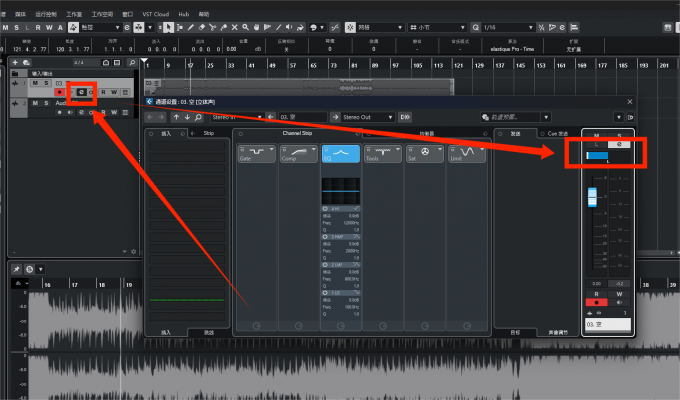680x400 pixels.
Task: Click the editor toolbar pin icon
Action: pyautogui.click(x=16, y=269)
